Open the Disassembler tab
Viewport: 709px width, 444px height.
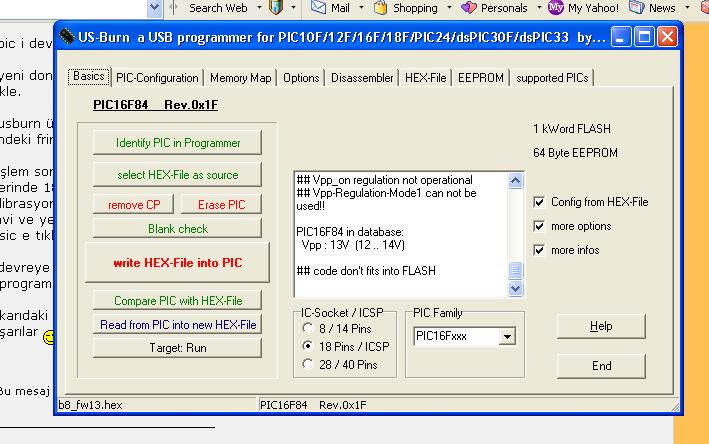(x=362, y=78)
